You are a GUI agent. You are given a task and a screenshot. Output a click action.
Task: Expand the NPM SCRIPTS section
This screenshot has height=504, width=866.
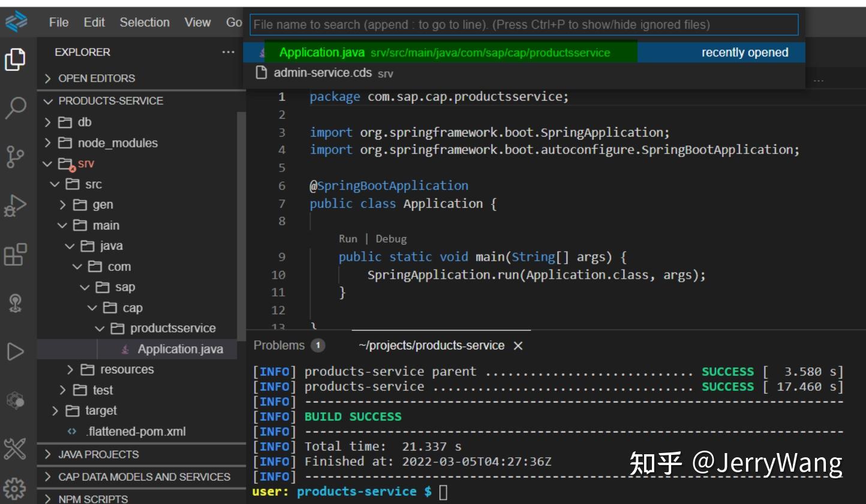pos(142,499)
